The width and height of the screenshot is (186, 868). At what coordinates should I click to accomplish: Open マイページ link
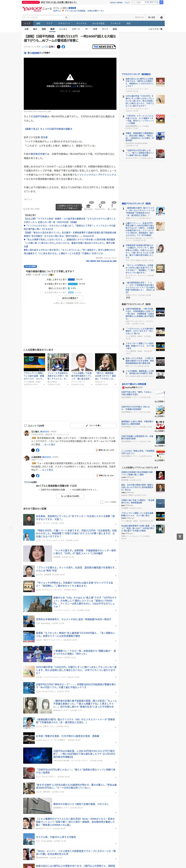[x=139, y=18]
